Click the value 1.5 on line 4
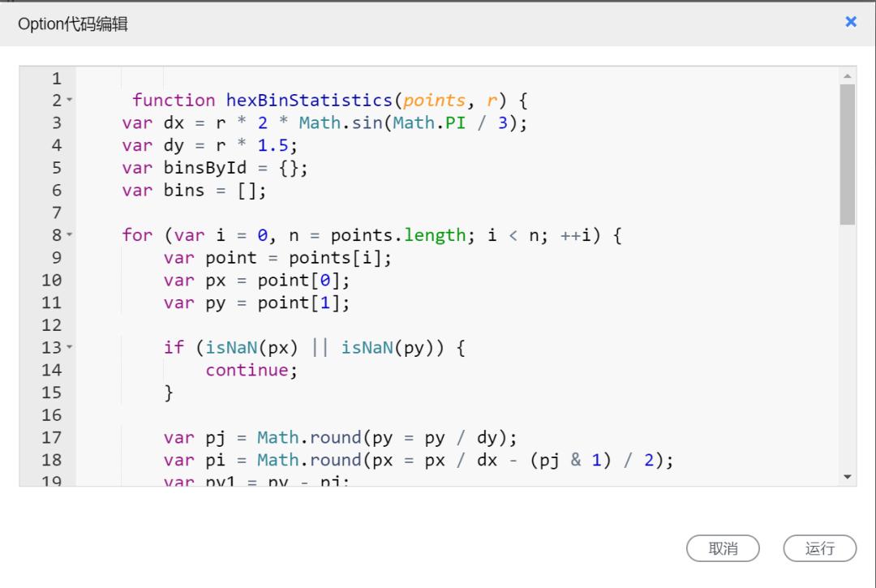The width and height of the screenshot is (876, 588). 273,145
